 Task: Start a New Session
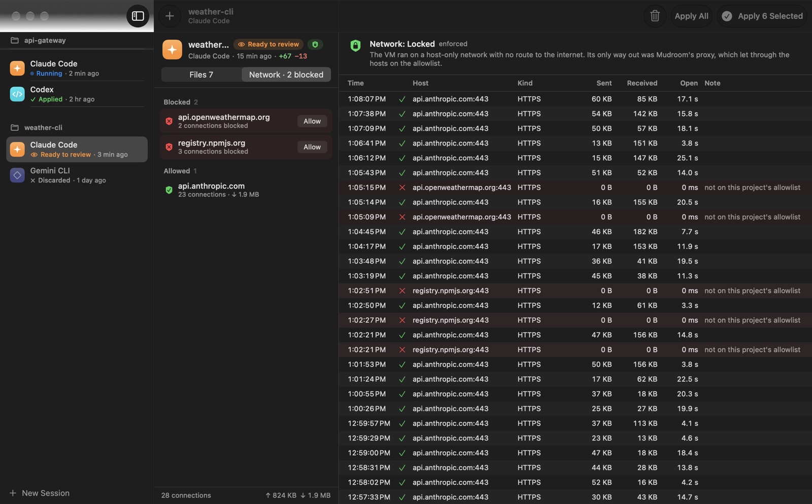click(40, 493)
